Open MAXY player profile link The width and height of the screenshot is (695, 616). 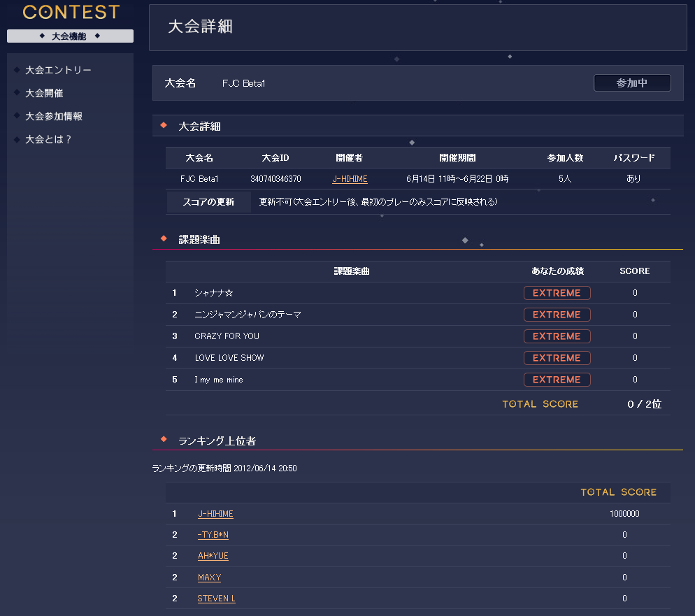[209, 578]
